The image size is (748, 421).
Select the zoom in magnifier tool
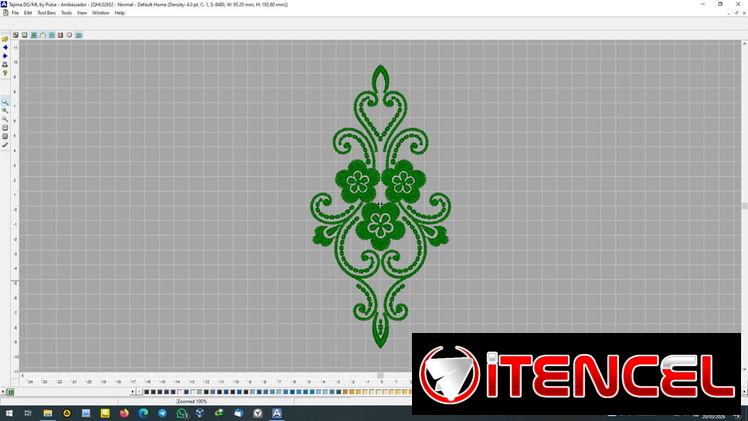pos(5,111)
